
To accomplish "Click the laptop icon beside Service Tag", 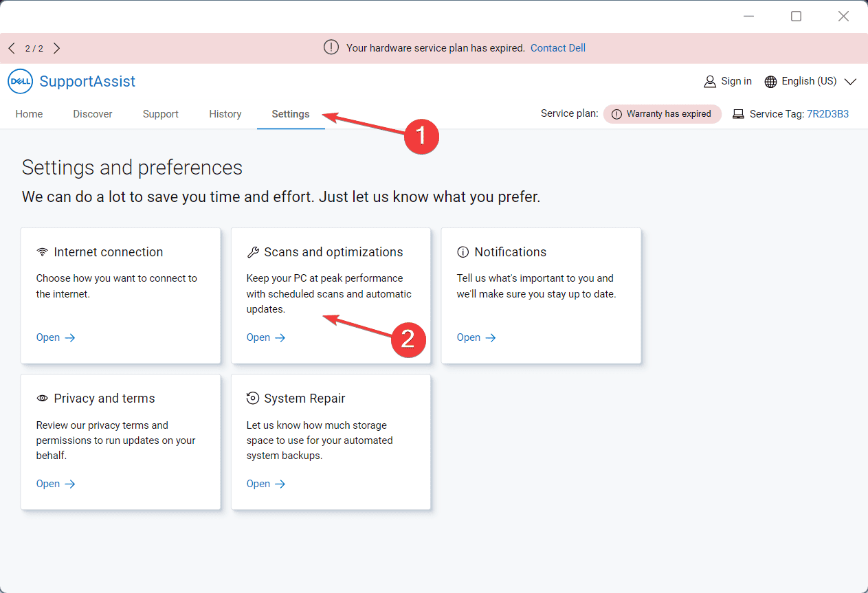I will coord(739,114).
